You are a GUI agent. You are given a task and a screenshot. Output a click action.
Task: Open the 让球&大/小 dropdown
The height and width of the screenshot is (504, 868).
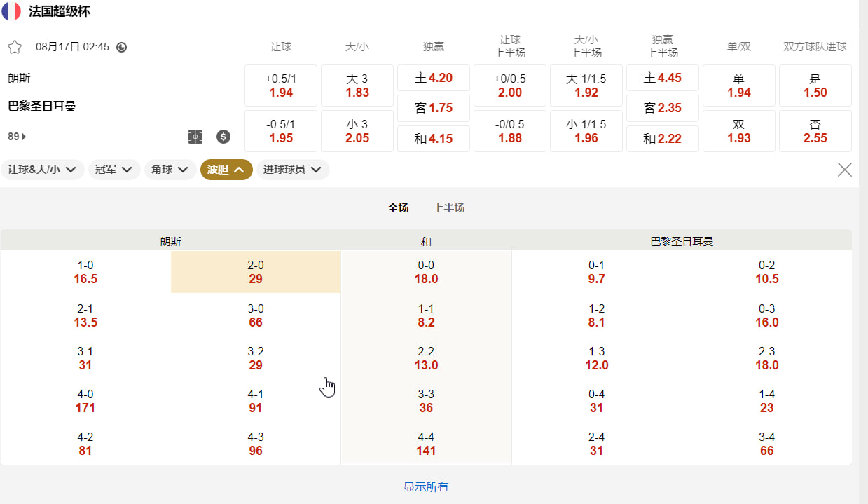(x=43, y=170)
